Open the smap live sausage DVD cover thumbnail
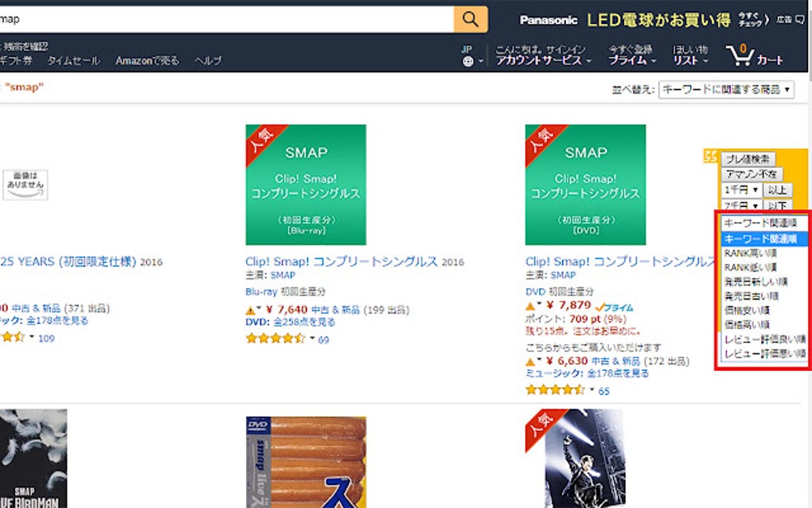 coord(306,462)
